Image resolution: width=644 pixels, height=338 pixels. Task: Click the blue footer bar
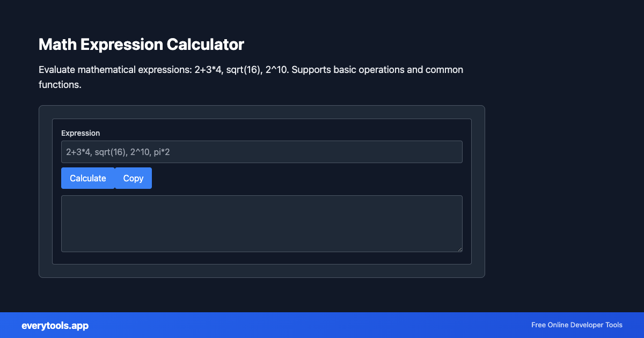point(322,325)
